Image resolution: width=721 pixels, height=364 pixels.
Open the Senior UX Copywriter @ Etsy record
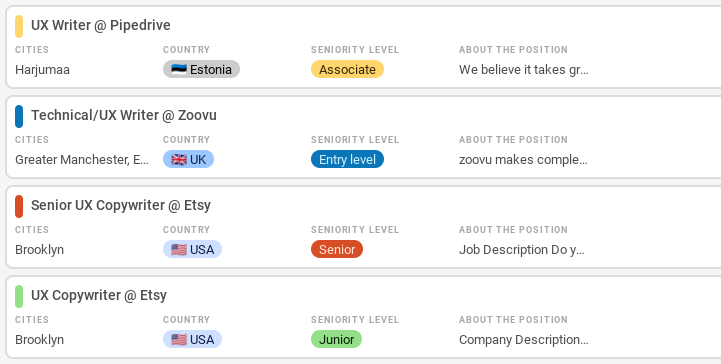pyautogui.click(x=121, y=205)
